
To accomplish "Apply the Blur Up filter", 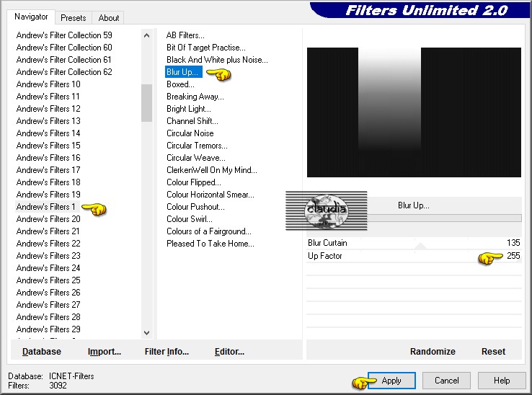I will 391,381.
